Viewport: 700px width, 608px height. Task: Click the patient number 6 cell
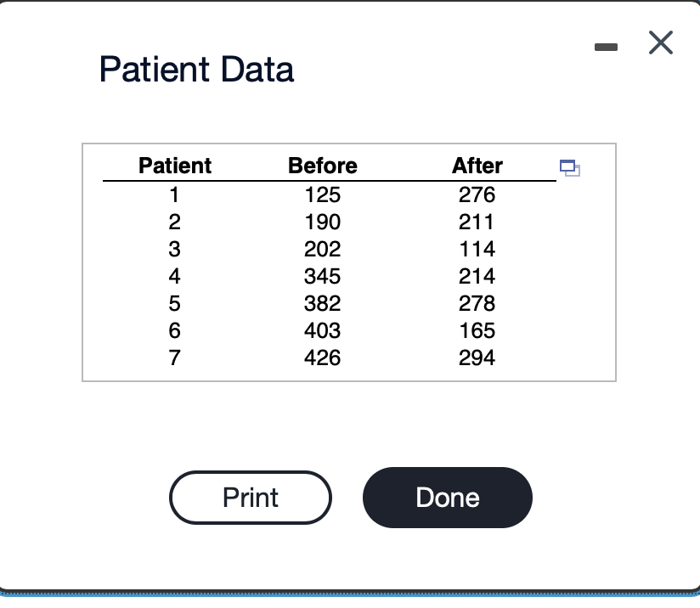tap(174, 330)
